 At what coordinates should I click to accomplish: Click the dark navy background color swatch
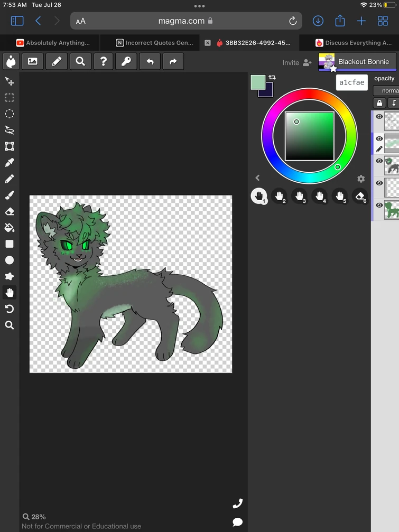(268, 91)
